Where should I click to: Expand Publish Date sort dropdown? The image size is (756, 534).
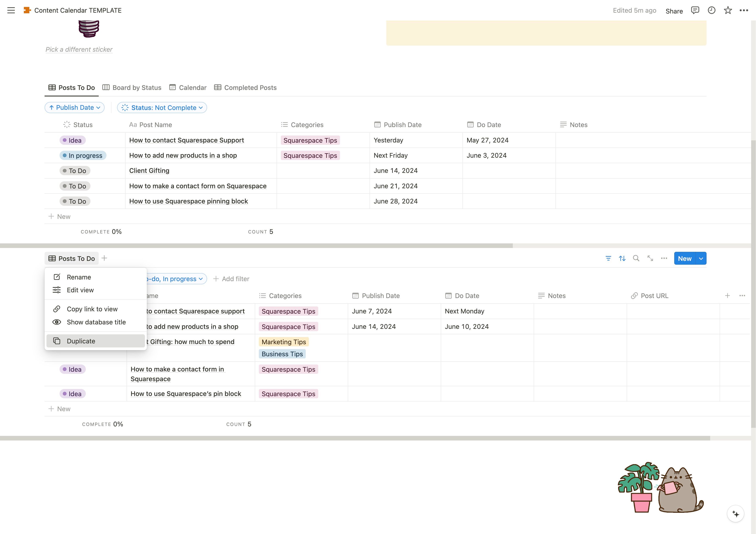(74, 108)
